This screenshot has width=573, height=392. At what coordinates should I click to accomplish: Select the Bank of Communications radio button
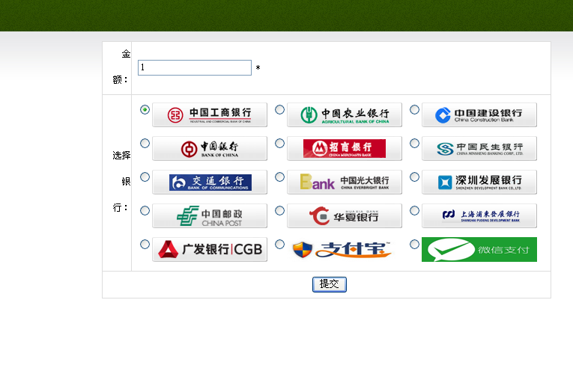(145, 177)
